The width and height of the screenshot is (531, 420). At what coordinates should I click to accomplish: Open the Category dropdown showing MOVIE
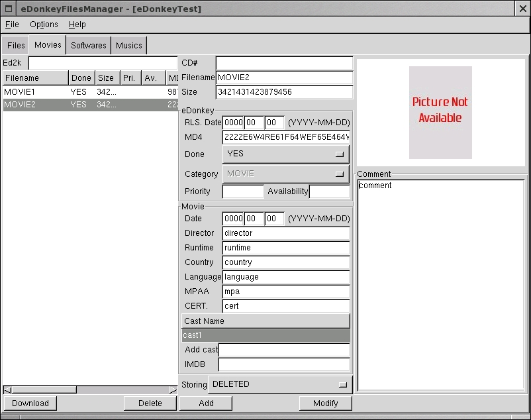(285, 174)
